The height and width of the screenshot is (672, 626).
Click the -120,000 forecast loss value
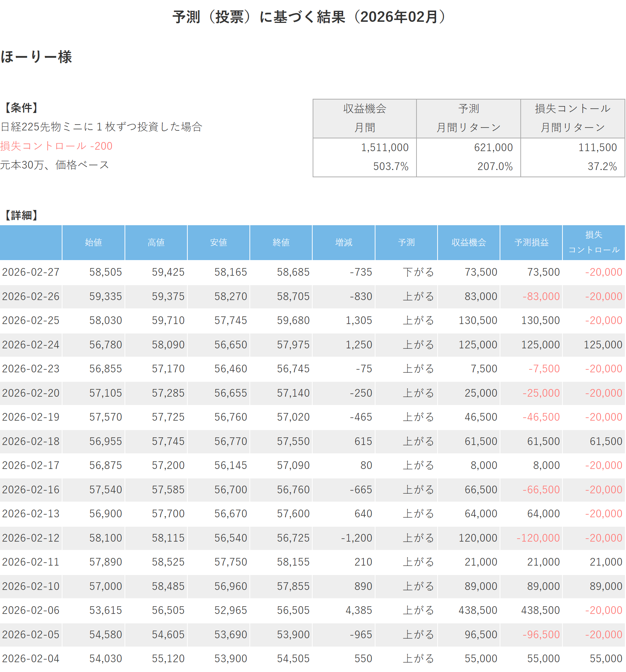pos(538,538)
